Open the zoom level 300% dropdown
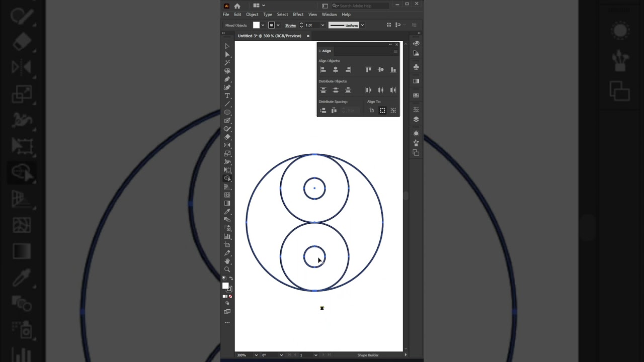 pyautogui.click(x=256, y=355)
